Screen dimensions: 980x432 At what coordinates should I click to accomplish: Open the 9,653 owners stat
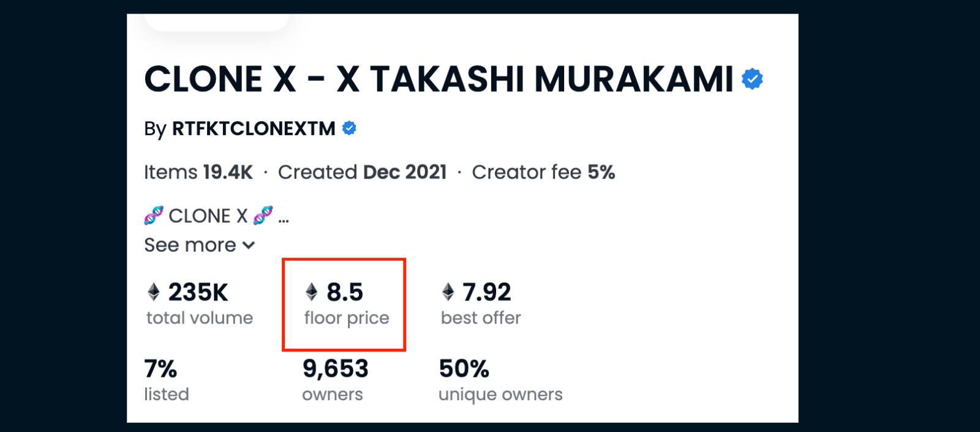pyautogui.click(x=336, y=369)
